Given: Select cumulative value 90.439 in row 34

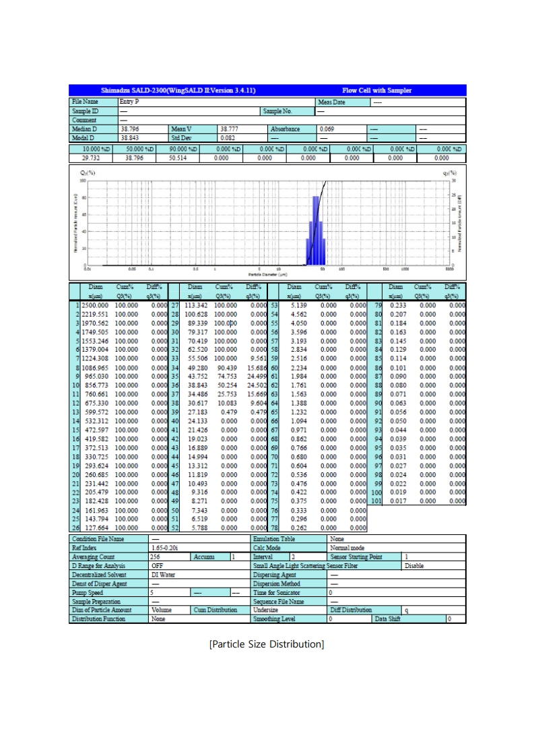Looking at the screenshot, I should click(228, 368).
